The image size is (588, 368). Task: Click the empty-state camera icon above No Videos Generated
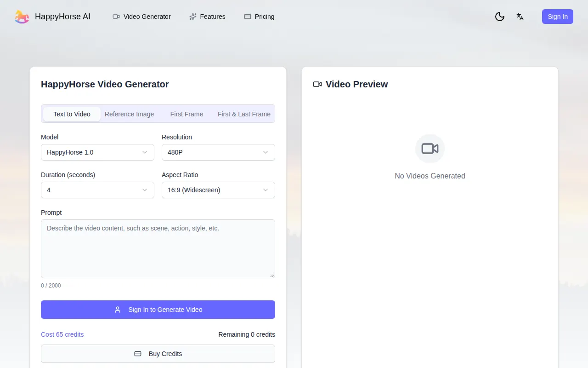[430, 149]
